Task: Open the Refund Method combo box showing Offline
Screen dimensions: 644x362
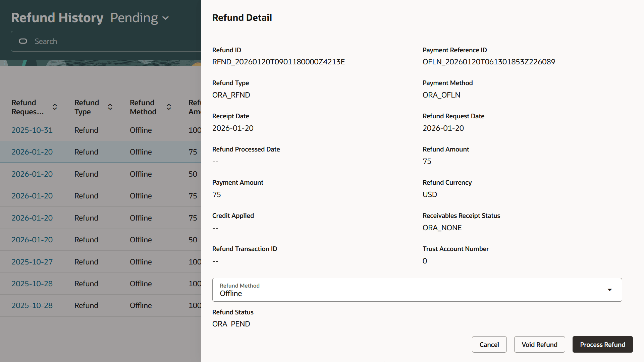Action: [x=417, y=290]
